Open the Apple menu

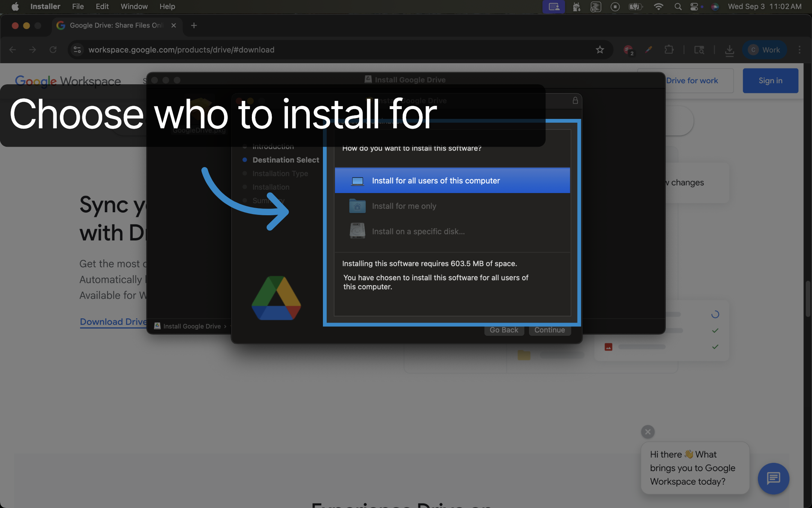[15, 6]
